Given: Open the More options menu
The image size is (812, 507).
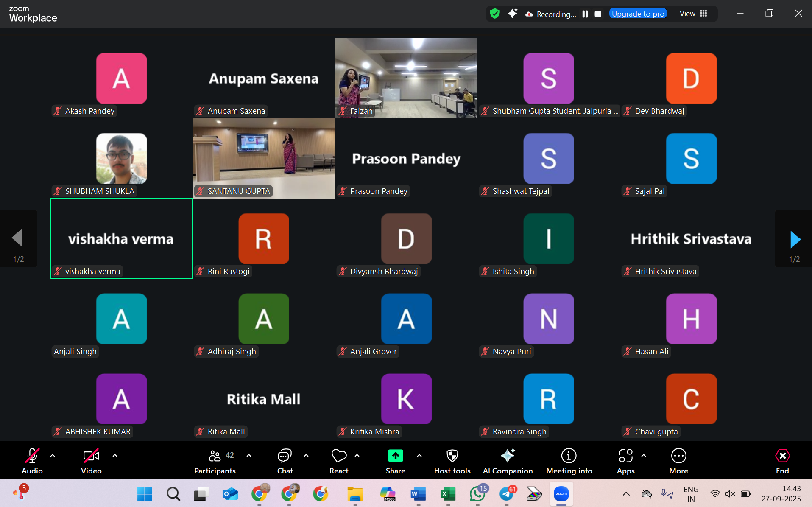Looking at the screenshot, I should click(678, 456).
